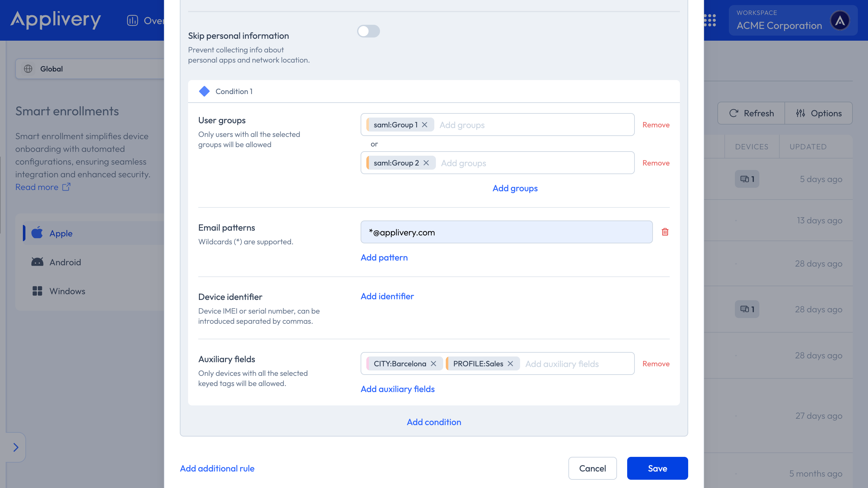The image size is (868, 488).
Task: Click the ACME Corporation workspace avatar
Action: tap(840, 20)
